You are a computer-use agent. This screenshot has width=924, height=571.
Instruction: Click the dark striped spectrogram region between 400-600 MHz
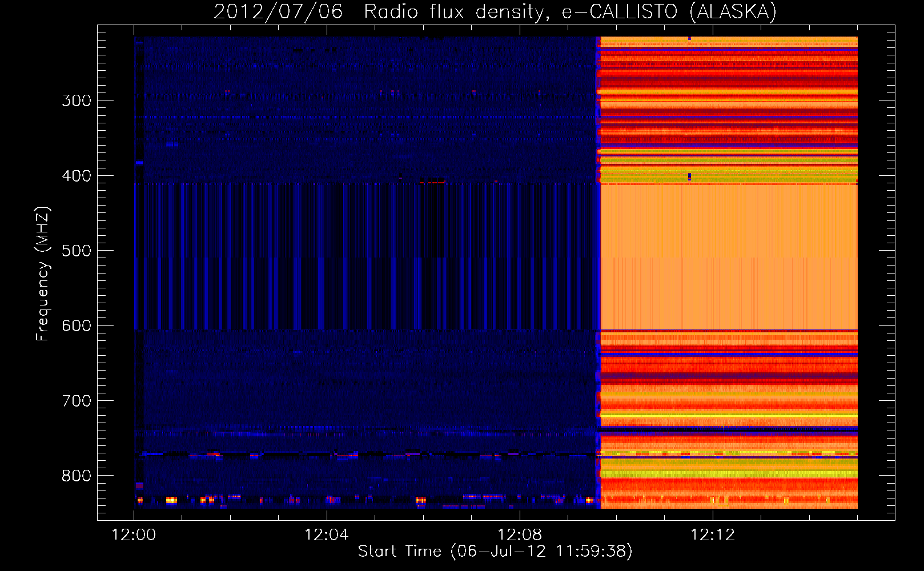coord(367,257)
